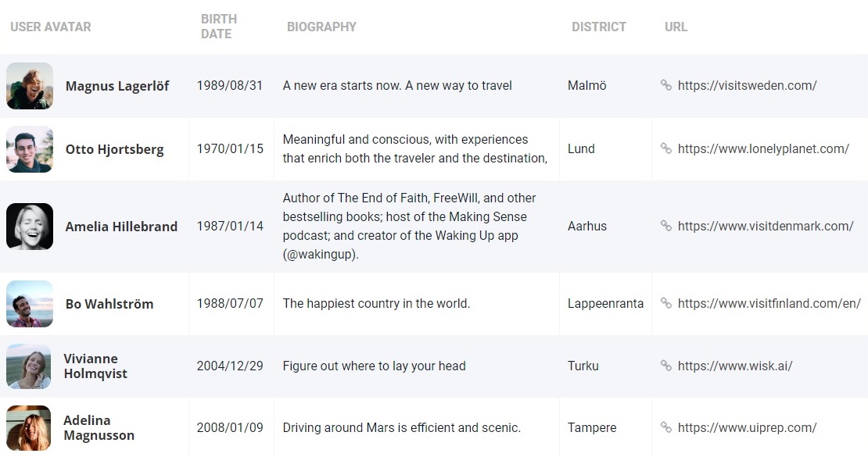Click link icon next to visitfinland.com URL
Screen dimensions: 868x457
tap(666, 303)
